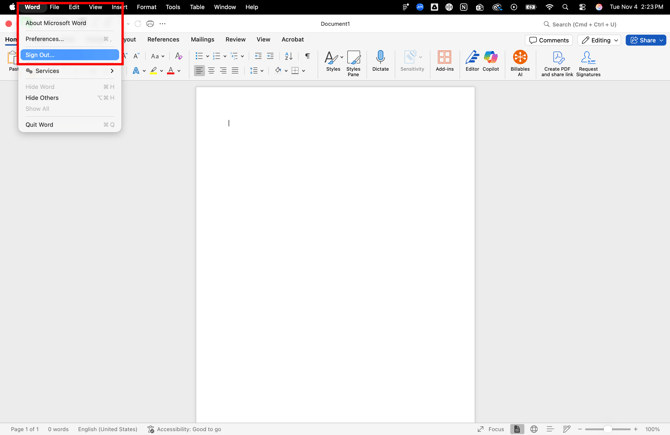Select Sign Out from Word menu
The image size is (670, 435).
[69, 55]
